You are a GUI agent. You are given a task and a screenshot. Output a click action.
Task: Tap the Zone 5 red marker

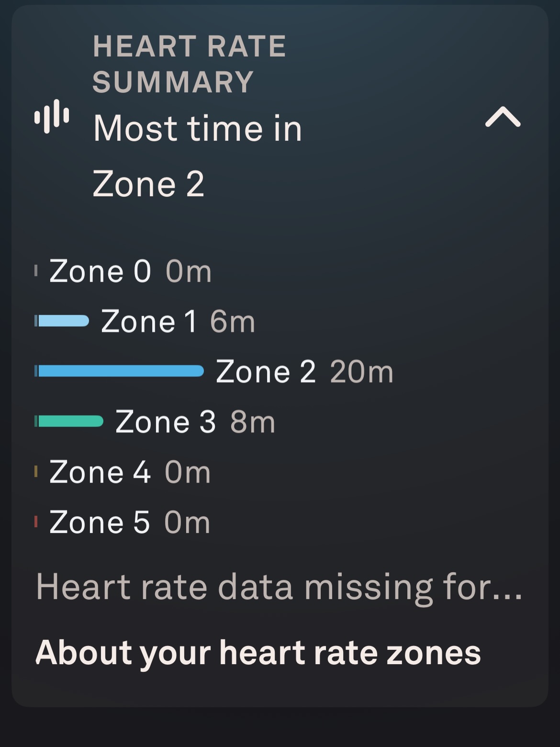[36, 521]
